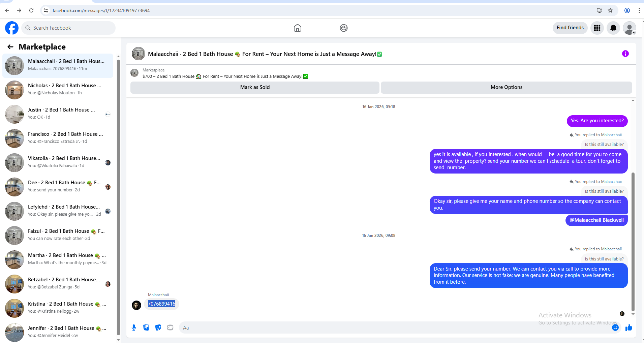Click the 'Okay sir, please give me your name' message
The width and height of the screenshot is (644, 343).
(x=528, y=205)
